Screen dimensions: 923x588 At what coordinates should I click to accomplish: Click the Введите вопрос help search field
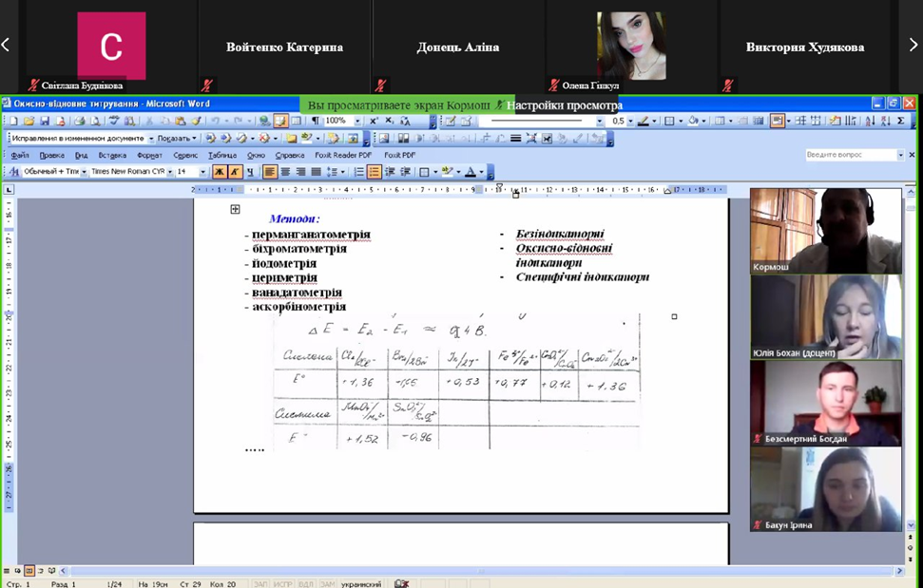pos(850,155)
